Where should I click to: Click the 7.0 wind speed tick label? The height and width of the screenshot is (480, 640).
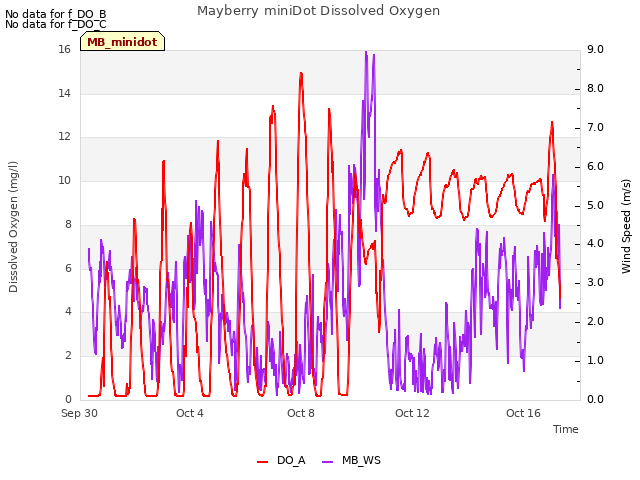(595, 127)
